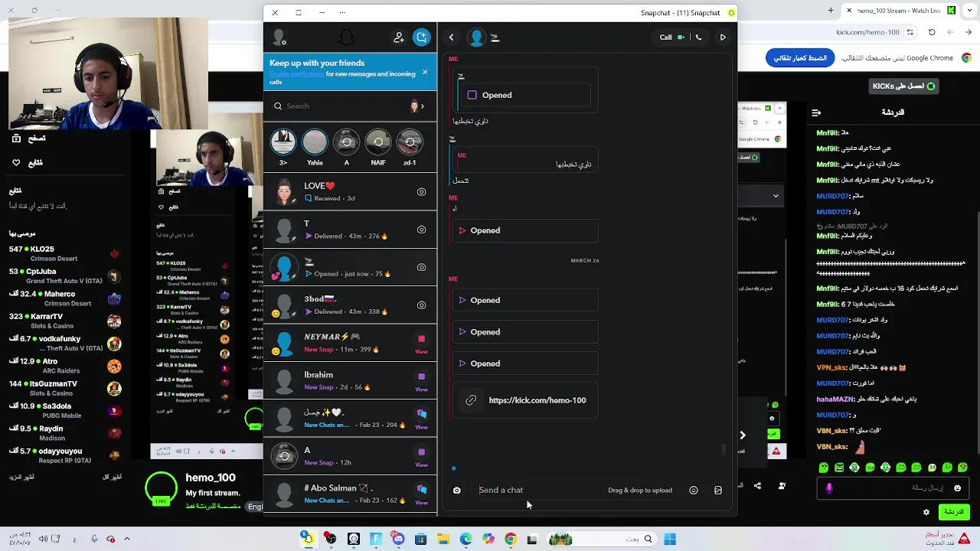Set Chrome as default browser button

pyautogui.click(x=800, y=58)
